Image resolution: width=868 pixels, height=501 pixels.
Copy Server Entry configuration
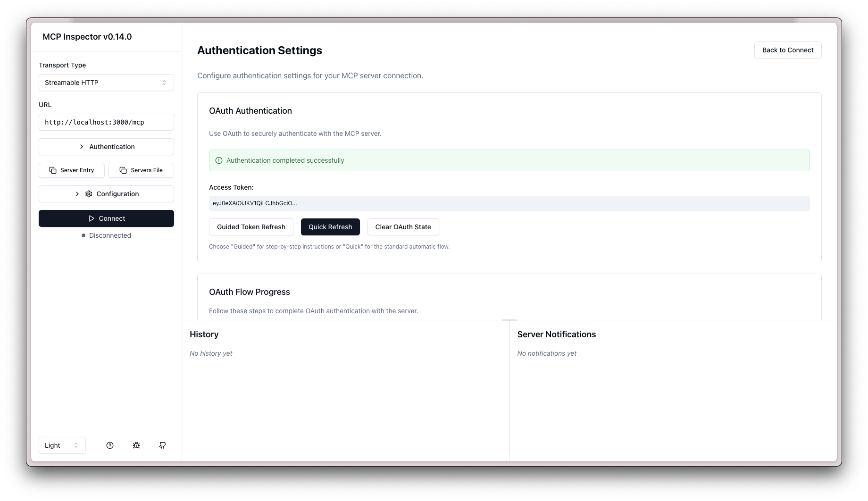(x=72, y=170)
